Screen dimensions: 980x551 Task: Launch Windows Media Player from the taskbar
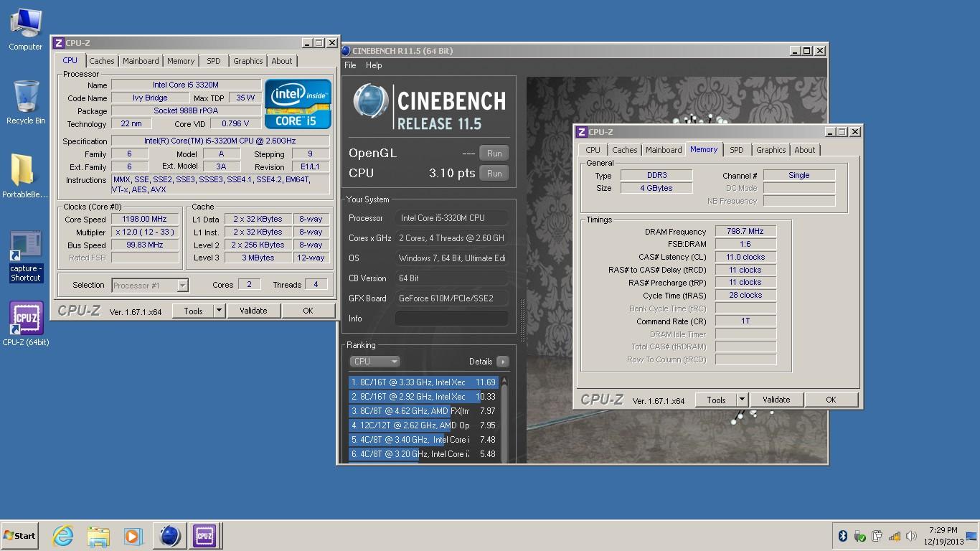coord(133,536)
